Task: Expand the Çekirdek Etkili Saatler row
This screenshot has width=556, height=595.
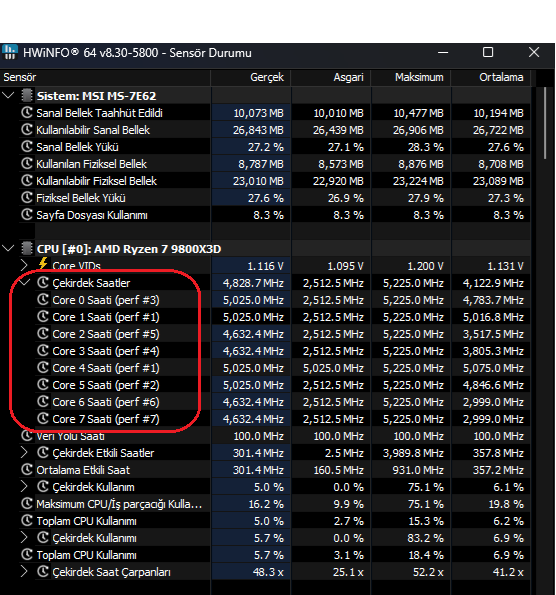Action: click(x=24, y=452)
